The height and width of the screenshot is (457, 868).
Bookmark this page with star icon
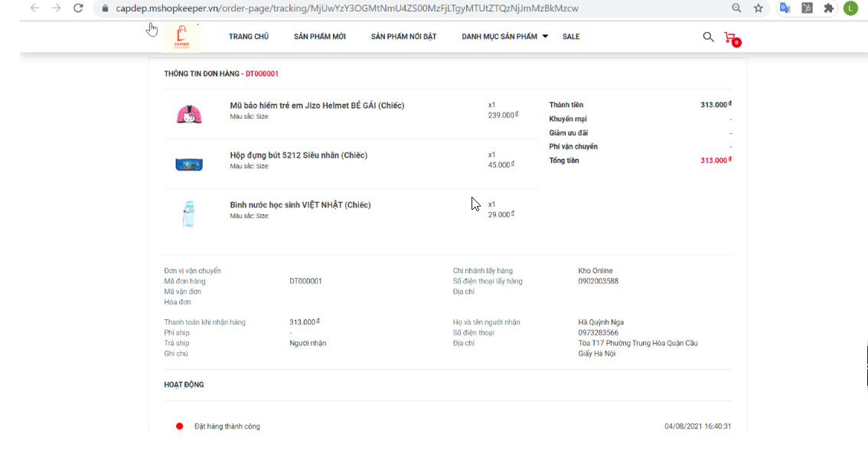(x=759, y=8)
